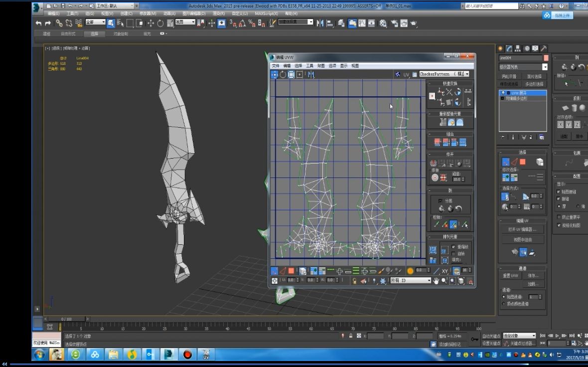588x367 pixels.
Task: Open the Hierarchy tab in the command panel
Action: pyautogui.click(x=518, y=48)
